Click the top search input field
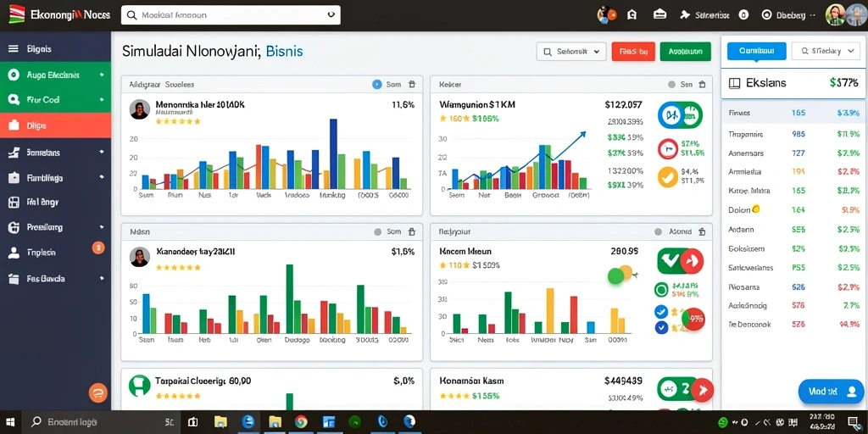The width and height of the screenshot is (868, 434). [231, 15]
